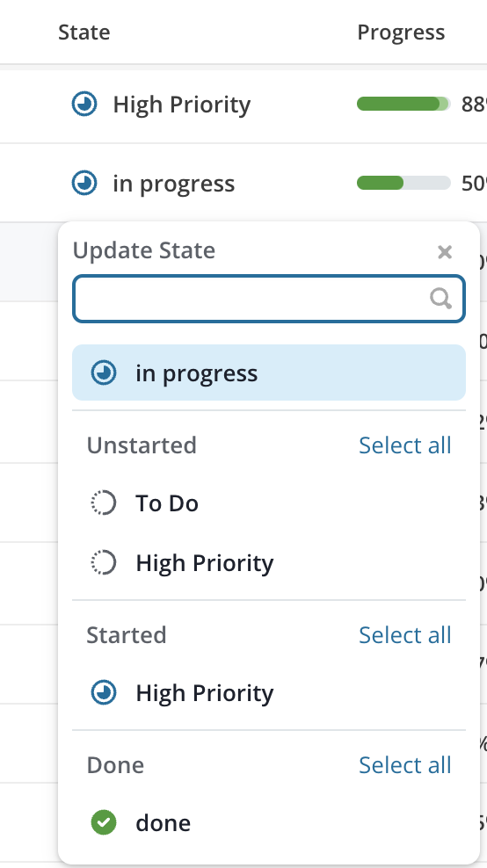The image size is (487, 868).
Task: Click the selected in progress icon in popup
Action: (x=104, y=373)
